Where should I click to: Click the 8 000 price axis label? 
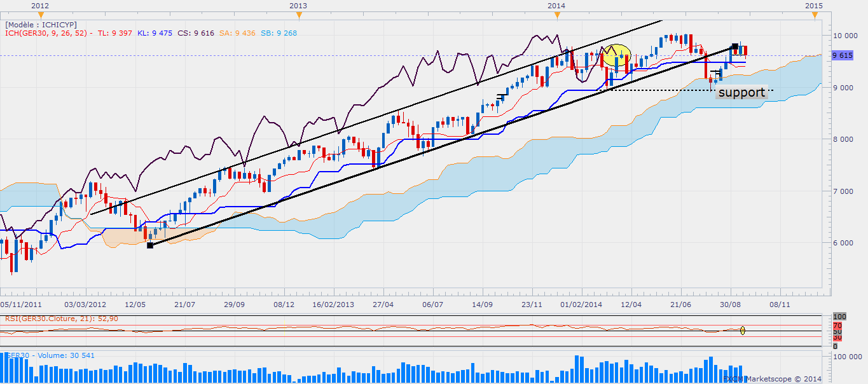(x=843, y=139)
